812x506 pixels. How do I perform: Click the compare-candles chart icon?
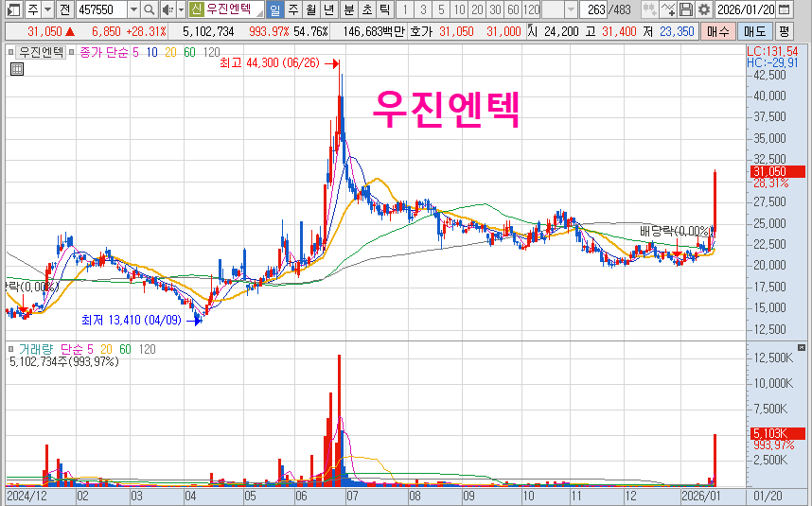pos(649,9)
